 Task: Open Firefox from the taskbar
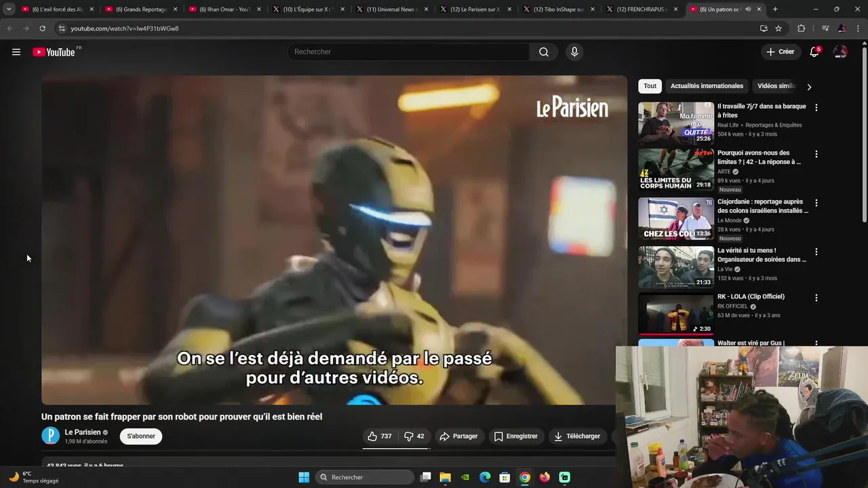tap(545, 477)
